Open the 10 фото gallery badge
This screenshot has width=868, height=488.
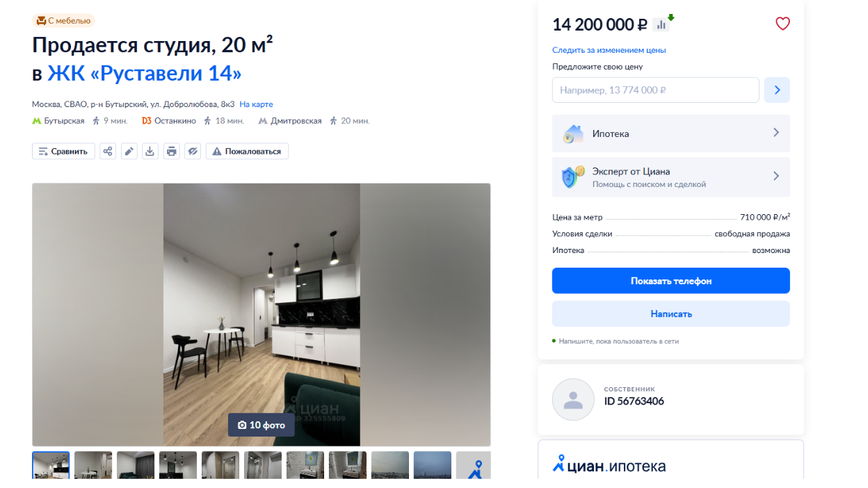point(262,425)
